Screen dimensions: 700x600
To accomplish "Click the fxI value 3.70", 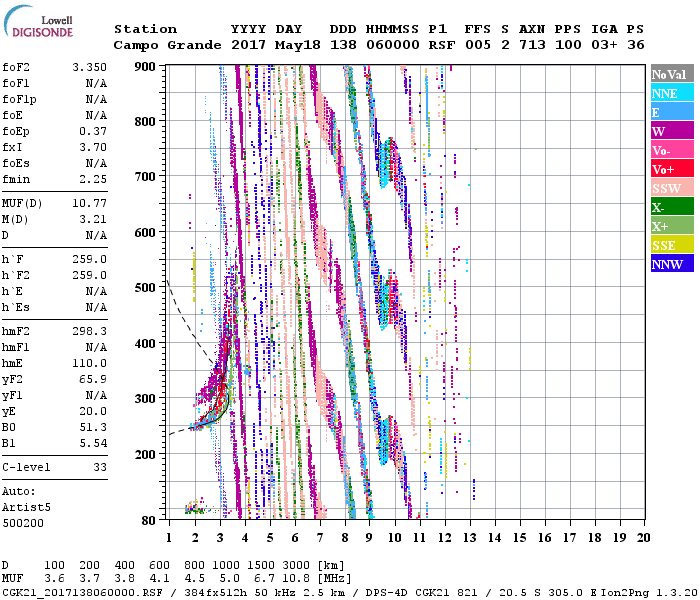I will tap(93, 147).
